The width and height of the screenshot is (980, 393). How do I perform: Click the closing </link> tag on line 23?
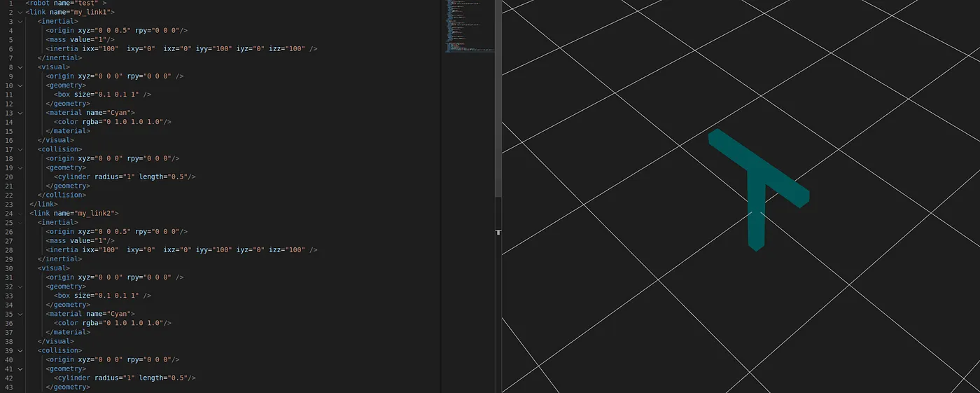coord(43,204)
